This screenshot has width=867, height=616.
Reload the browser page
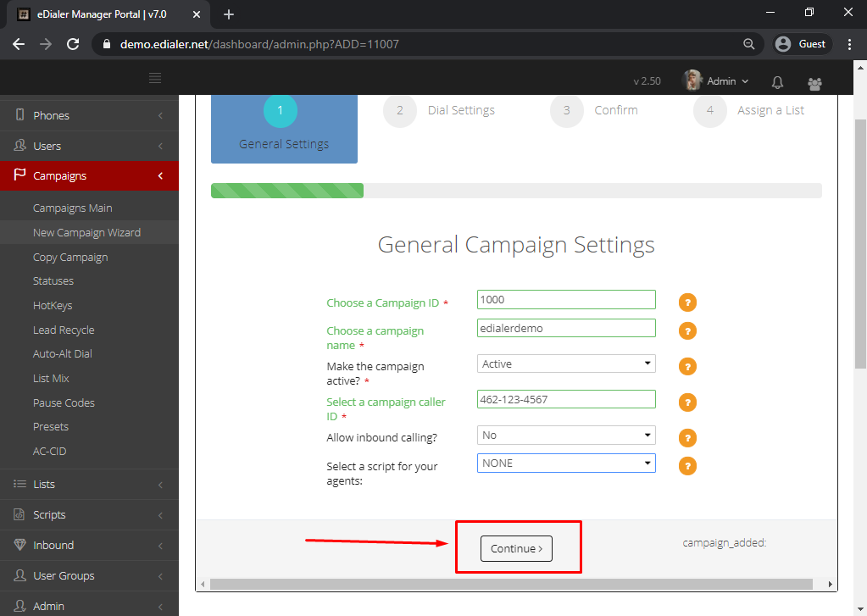pos(73,44)
